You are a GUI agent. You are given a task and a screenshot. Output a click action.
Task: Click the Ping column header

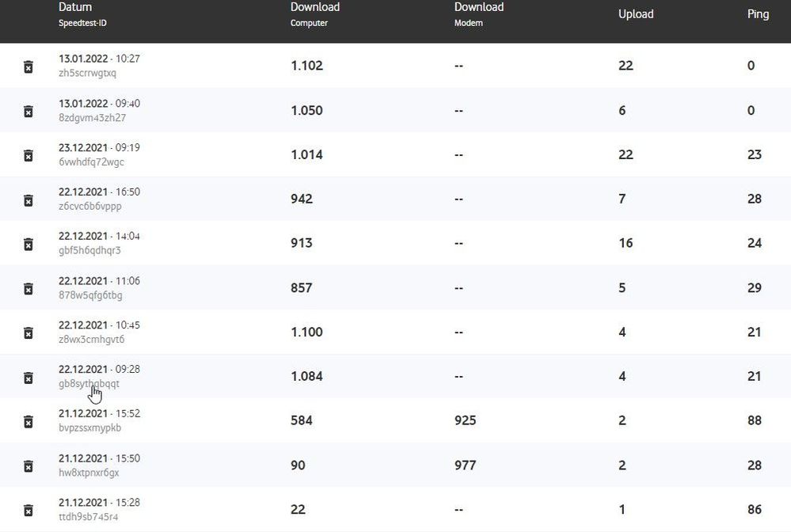click(x=758, y=14)
